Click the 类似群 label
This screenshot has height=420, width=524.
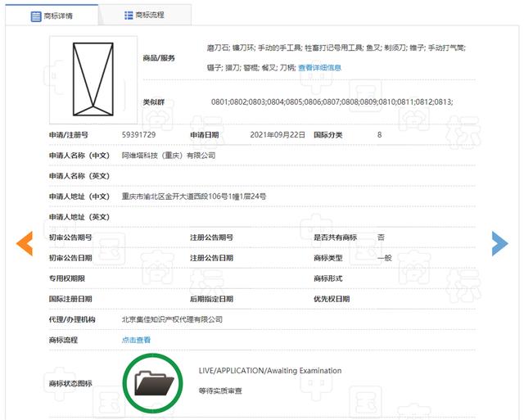point(154,102)
